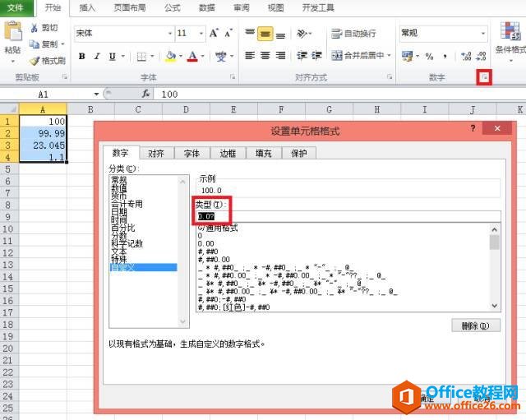Select the 会计专用 category
The width and height of the screenshot is (526, 420).
(127, 204)
